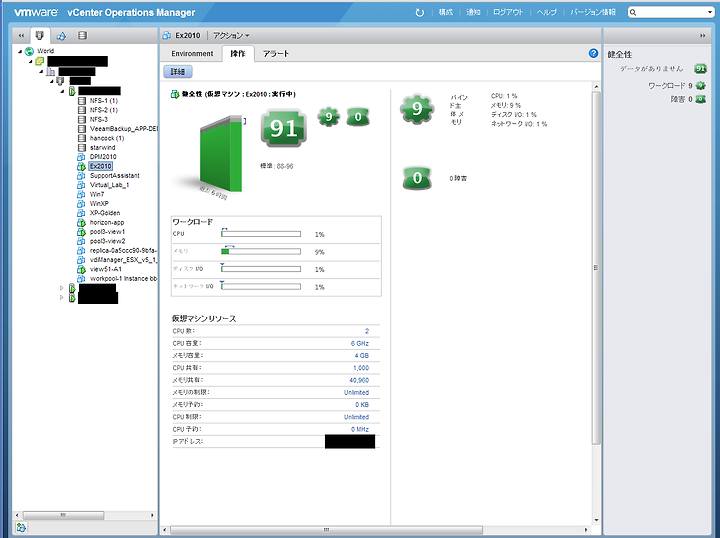This screenshot has width=720, height=538.
Task: Click the green health trend graph
Action: [x=221, y=155]
